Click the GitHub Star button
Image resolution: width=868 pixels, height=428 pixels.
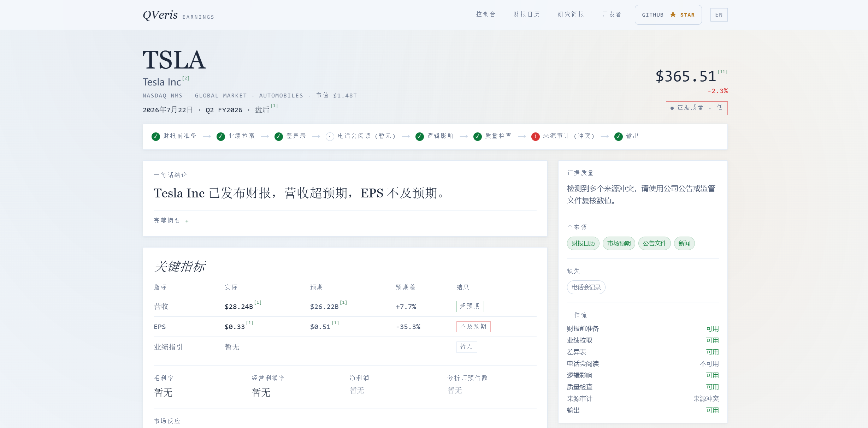(x=668, y=15)
